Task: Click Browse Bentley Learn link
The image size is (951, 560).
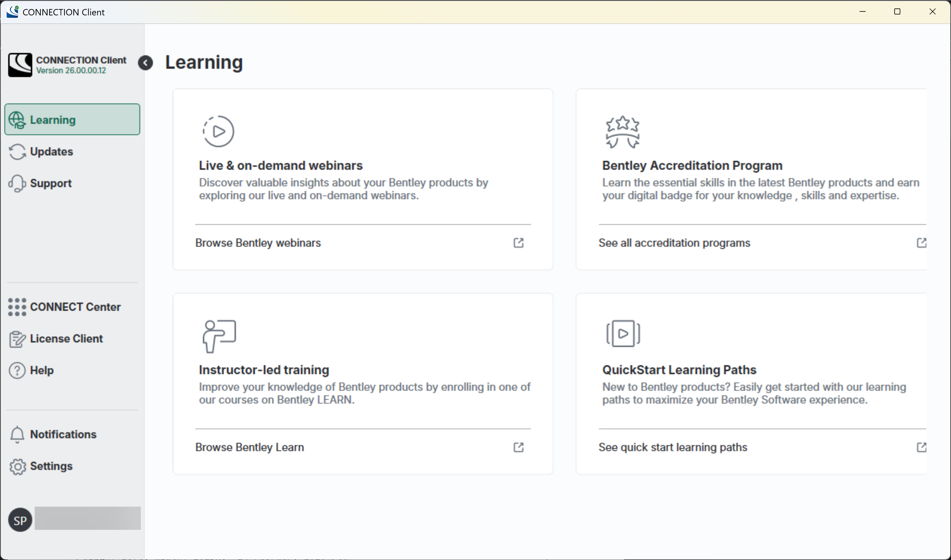Action: [250, 448]
